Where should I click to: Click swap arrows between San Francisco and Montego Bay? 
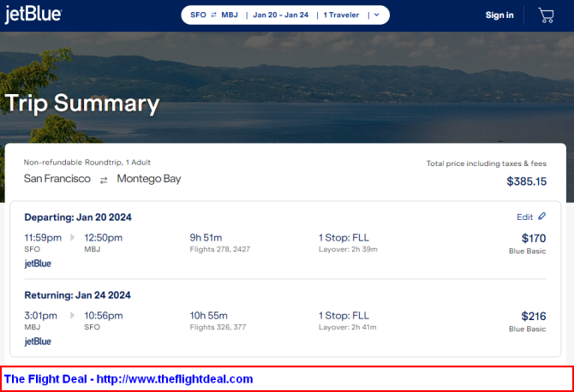tap(104, 180)
